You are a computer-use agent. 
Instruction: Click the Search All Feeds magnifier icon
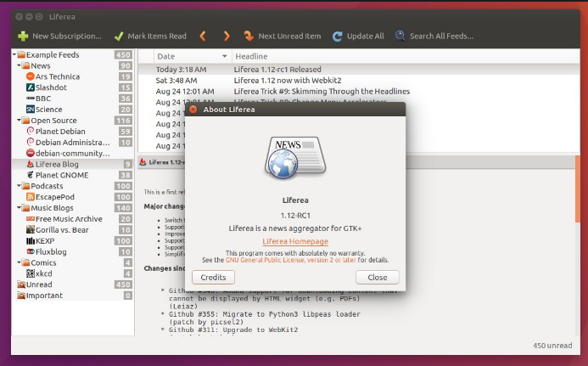coord(400,36)
